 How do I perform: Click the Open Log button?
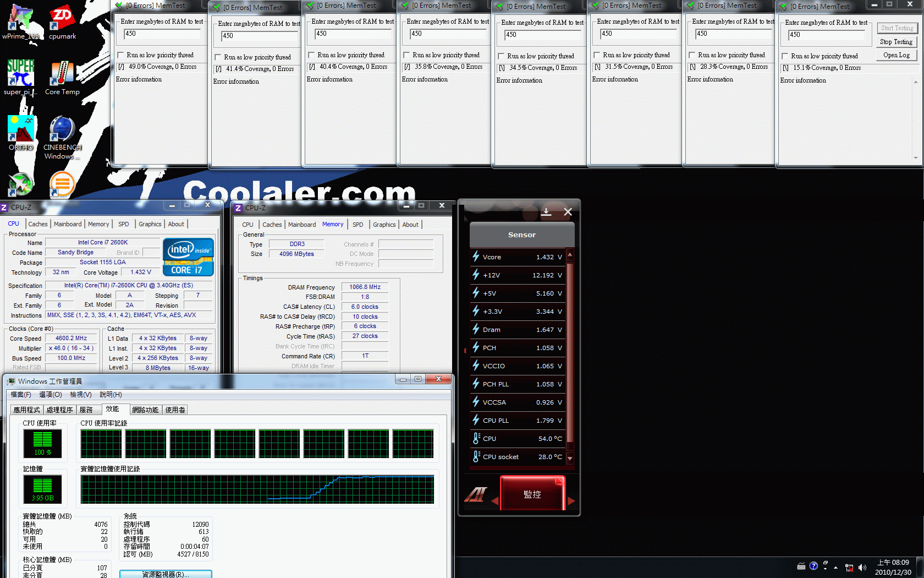[x=896, y=55]
